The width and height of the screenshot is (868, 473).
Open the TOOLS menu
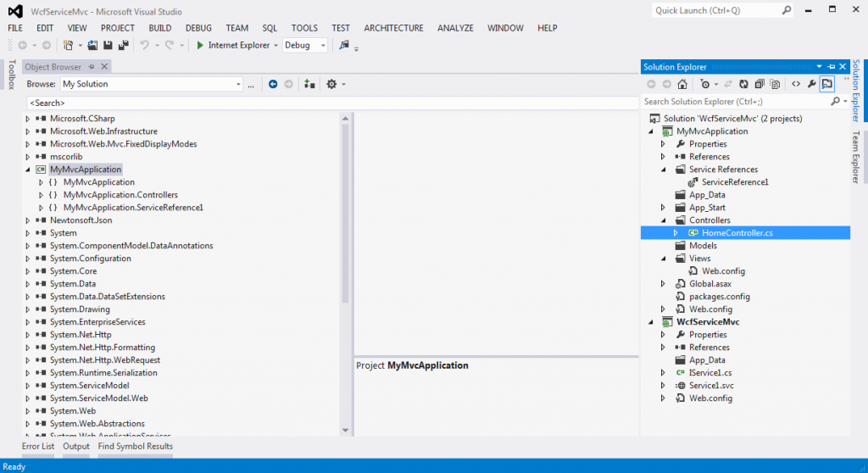click(x=304, y=28)
